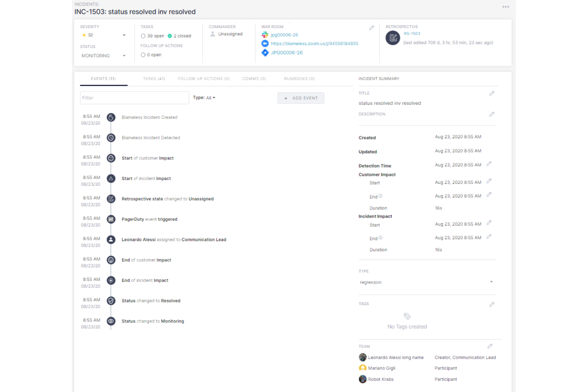Open the Slack war room channel jpg00006-26
The image size is (588, 392).
(x=284, y=35)
